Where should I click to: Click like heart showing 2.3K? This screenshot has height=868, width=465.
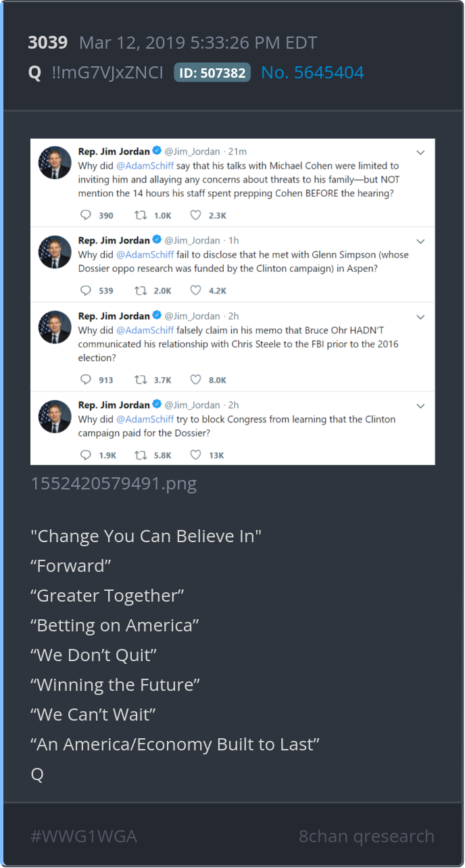(x=195, y=215)
